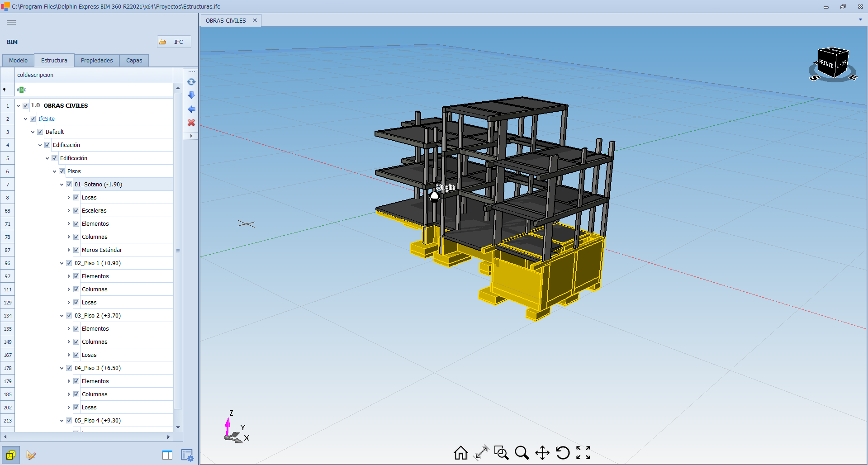
Task: Expand the Losas node under 01_Sotano
Action: (x=69, y=198)
